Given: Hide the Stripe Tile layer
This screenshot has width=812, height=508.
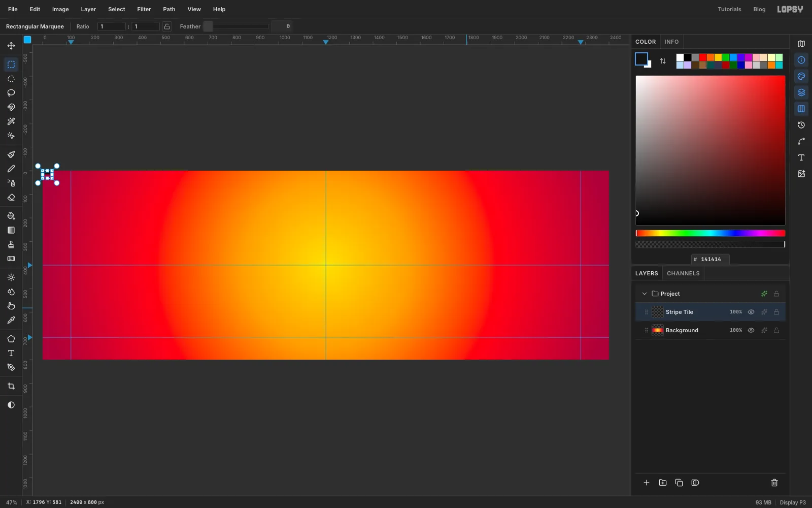Looking at the screenshot, I should [x=751, y=312].
